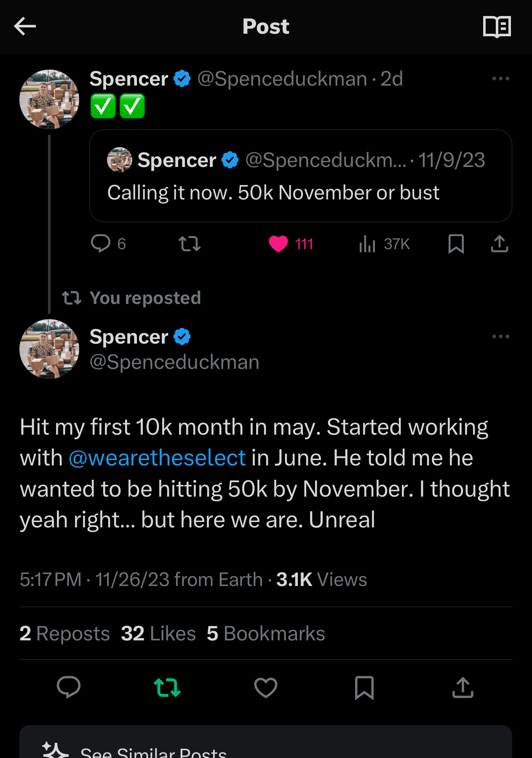The width and height of the screenshot is (532, 758).
Task: Repost the top ✅✅ post
Action: pos(190,244)
